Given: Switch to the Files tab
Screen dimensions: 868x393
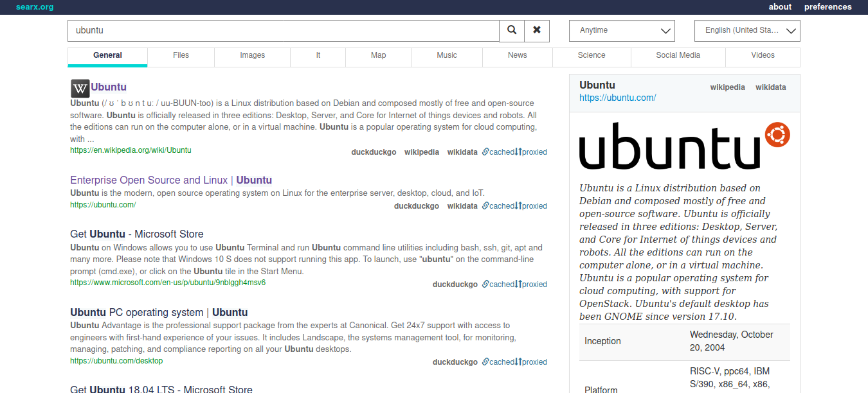Looking at the screenshot, I should [181, 56].
